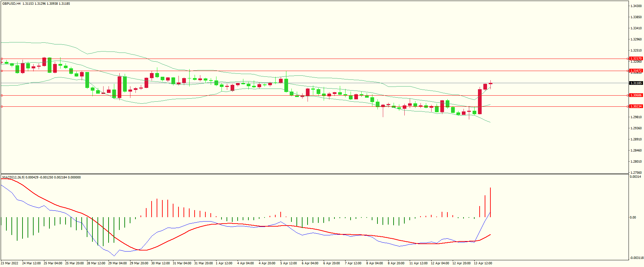644x267 pixels.
Task: Click the 1.28460 price scale label
Action: pos(636,151)
